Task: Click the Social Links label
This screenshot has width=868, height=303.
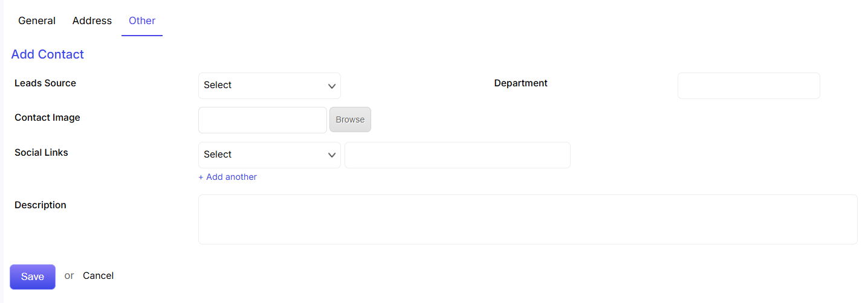Action: (41, 153)
